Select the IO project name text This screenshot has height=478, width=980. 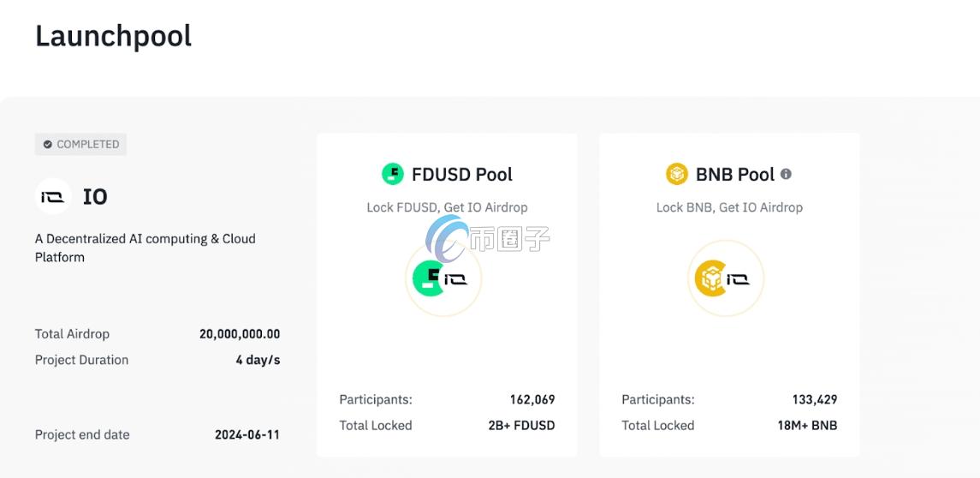[x=95, y=197]
